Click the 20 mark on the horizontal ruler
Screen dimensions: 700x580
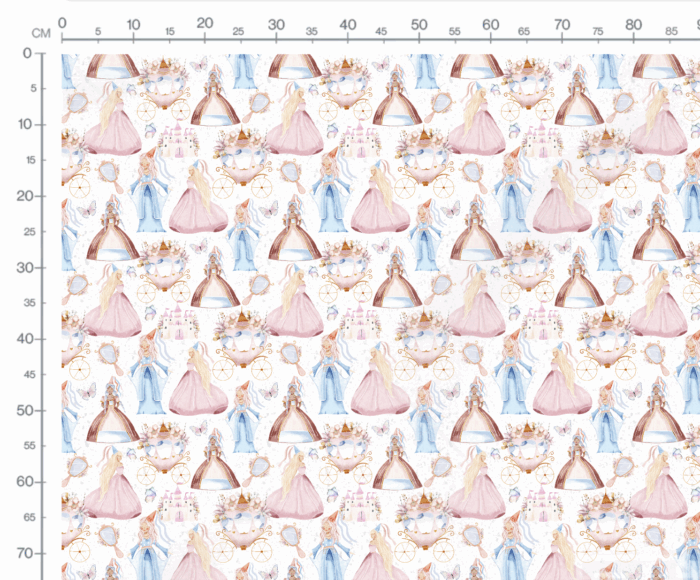(205, 23)
